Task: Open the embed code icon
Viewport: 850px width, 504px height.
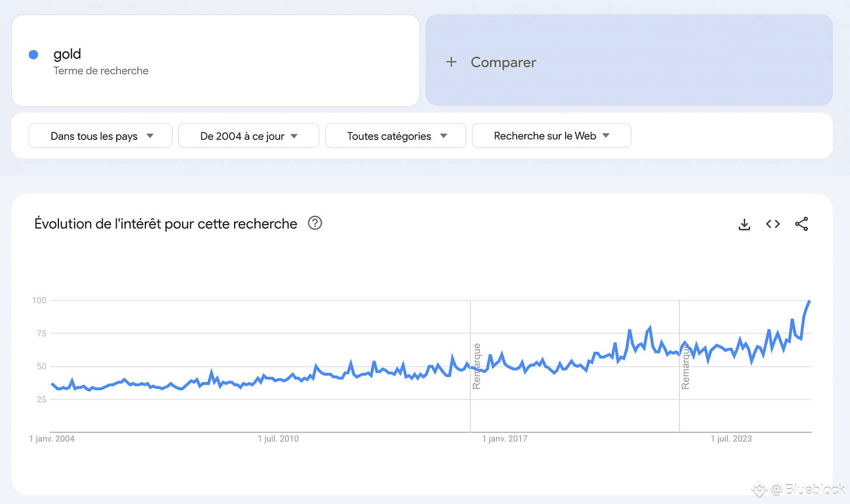Action: [x=773, y=224]
